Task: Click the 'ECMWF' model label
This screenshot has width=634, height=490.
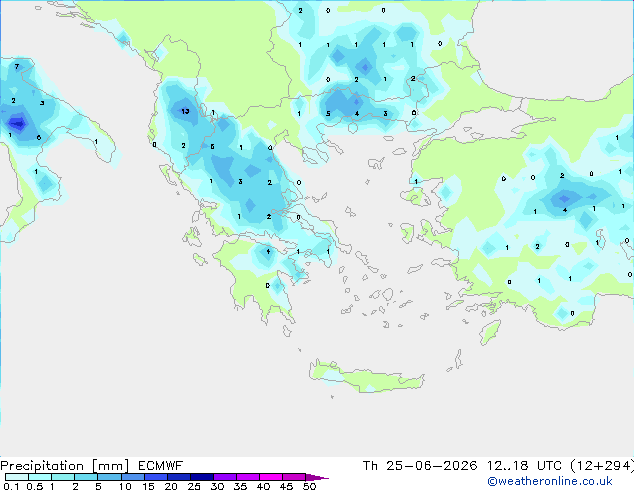Action: [161, 466]
